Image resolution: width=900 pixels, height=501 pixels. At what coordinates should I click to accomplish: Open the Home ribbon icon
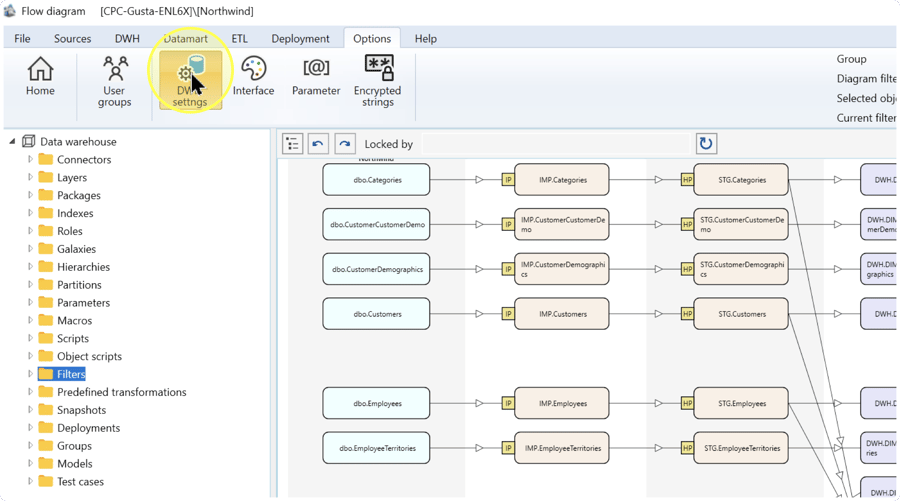point(40,76)
